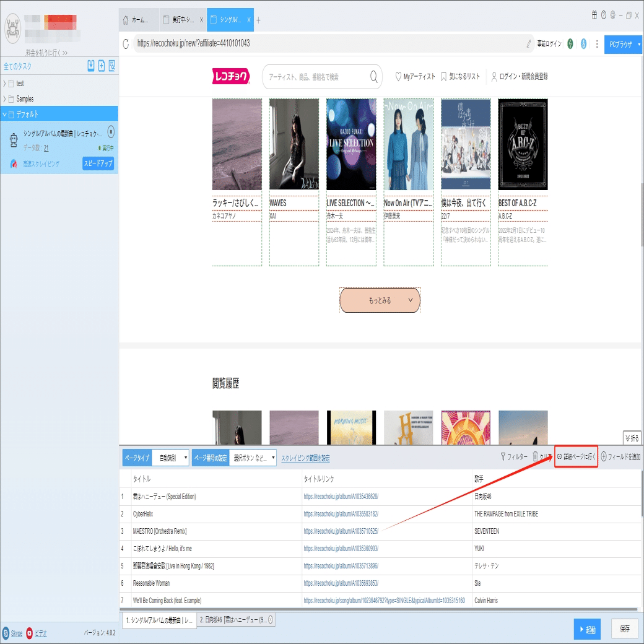Click the 全てのタスク header

click(17, 66)
